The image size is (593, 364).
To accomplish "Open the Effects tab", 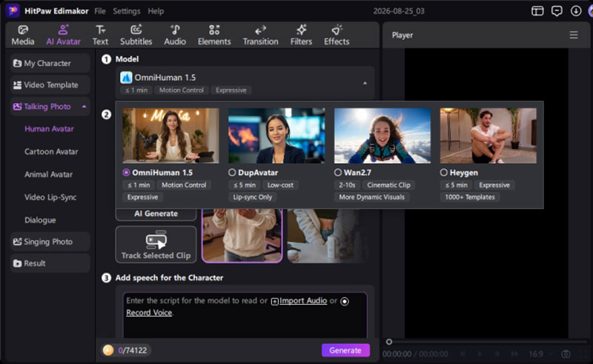I will click(337, 35).
